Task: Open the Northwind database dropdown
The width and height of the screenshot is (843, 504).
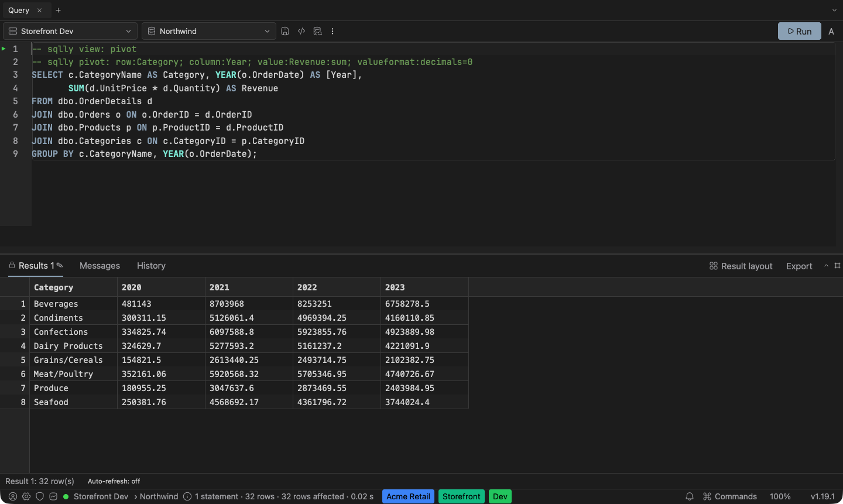Action: [x=209, y=31]
